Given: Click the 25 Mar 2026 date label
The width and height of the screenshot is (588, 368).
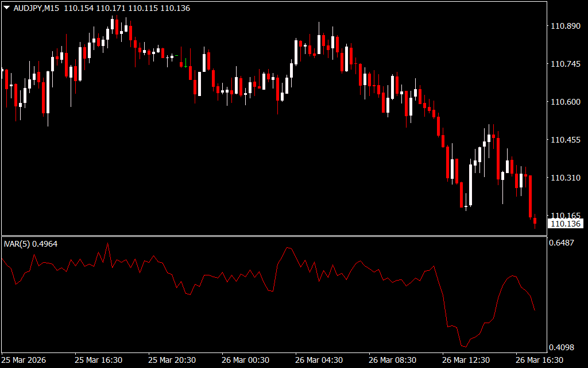Looking at the screenshot, I should (x=24, y=360).
